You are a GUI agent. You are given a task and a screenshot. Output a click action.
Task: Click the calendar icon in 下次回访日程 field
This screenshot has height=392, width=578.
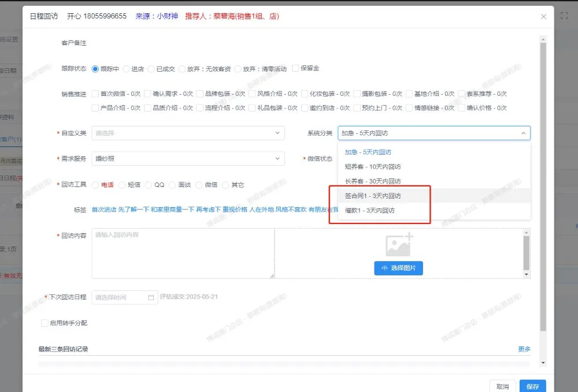point(151,297)
